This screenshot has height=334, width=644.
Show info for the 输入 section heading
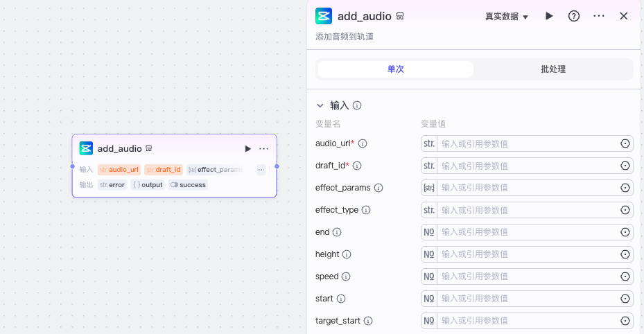click(357, 105)
